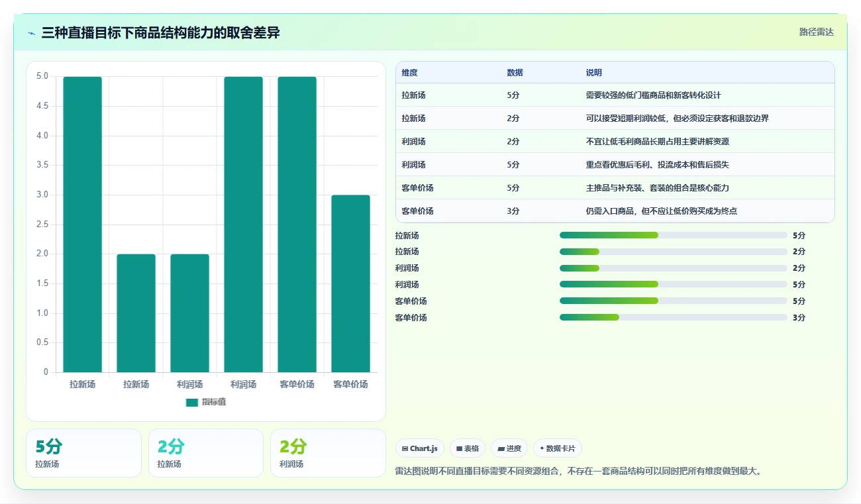Click the lightning icon beside the title
Viewport: 861px width, 504px height.
(31, 33)
